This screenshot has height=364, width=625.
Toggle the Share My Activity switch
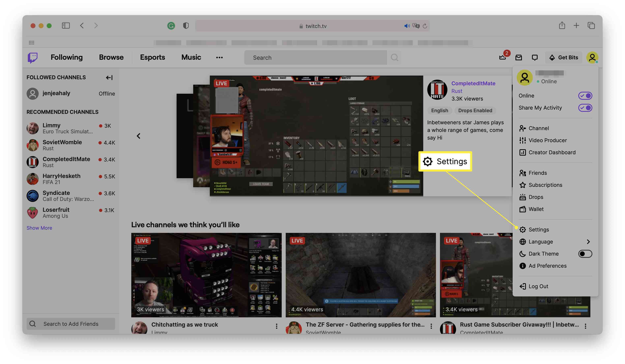585,108
